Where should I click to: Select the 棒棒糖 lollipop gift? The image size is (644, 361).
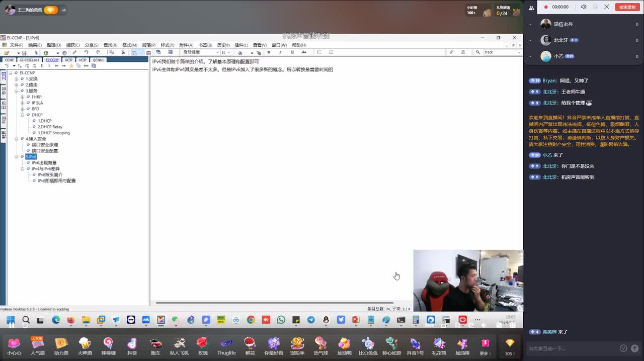click(108, 346)
